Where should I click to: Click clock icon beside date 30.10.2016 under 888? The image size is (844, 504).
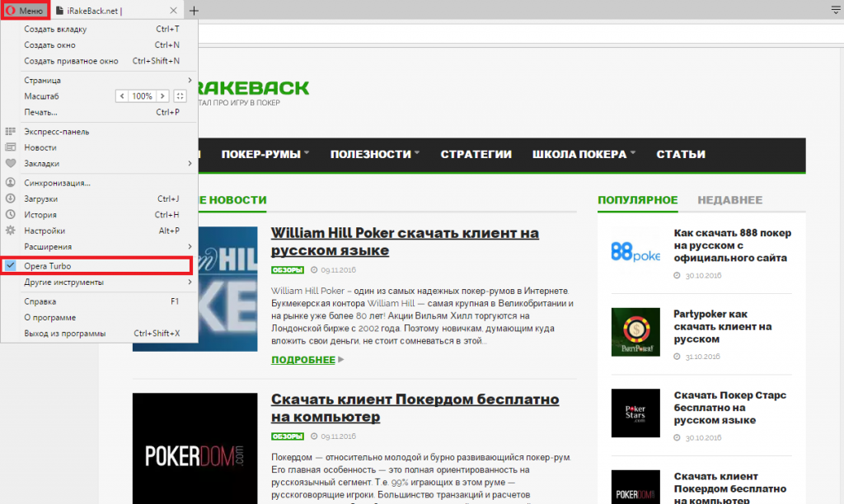pyautogui.click(x=678, y=275)
